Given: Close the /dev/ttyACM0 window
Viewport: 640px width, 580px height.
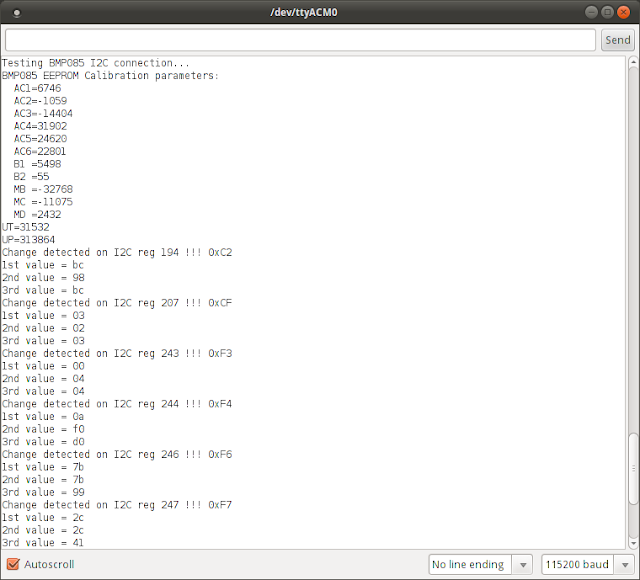Looking at the screenshot, I should click(x=623, y=12).
